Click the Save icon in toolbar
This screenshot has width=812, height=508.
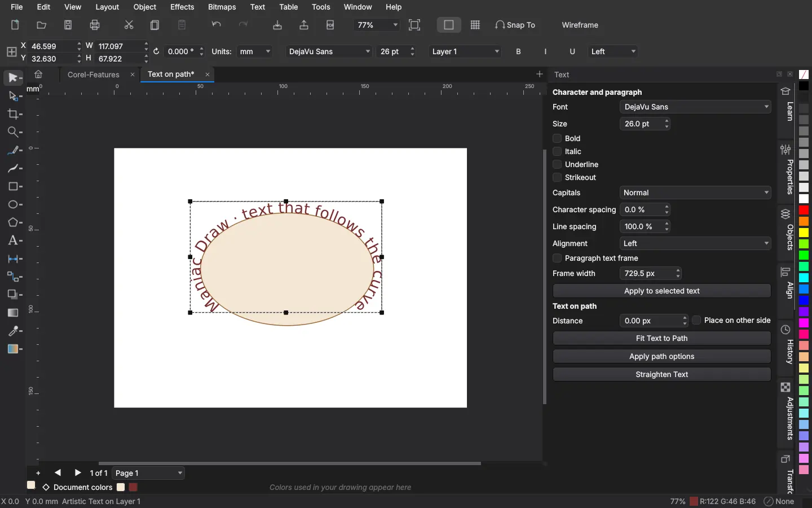(68, 25)
